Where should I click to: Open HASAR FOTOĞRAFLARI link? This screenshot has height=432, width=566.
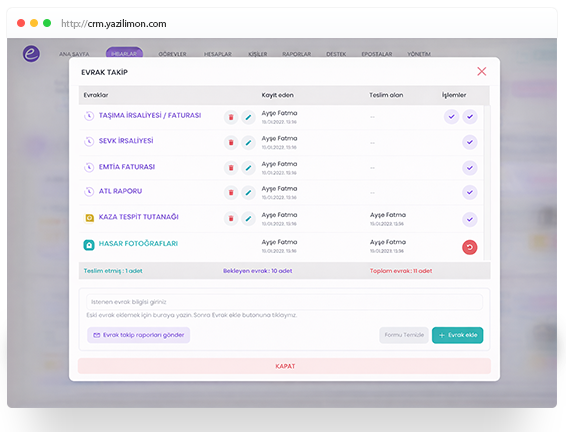point(138,244)
